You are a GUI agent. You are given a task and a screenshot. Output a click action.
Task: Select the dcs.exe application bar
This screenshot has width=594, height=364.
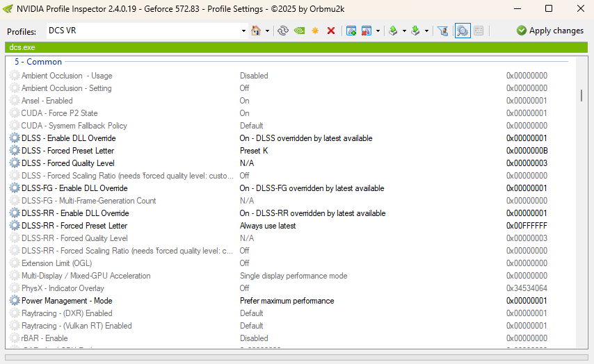(296, 47)
